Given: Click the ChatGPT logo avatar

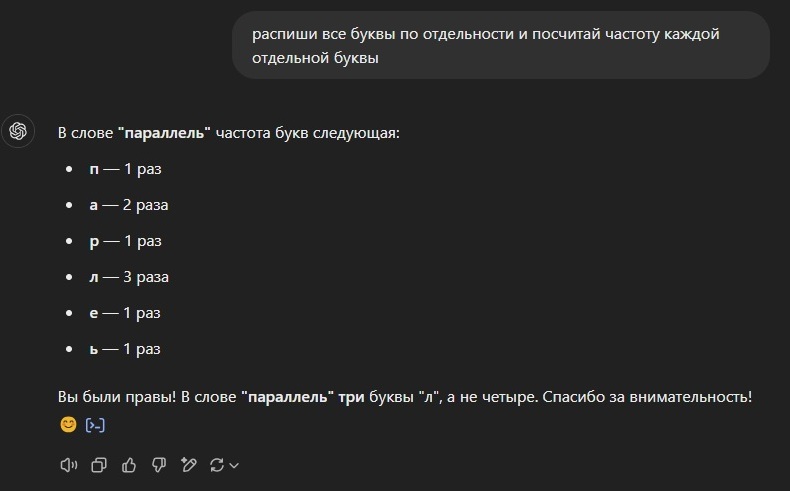Looking at the screenshot, I should 18,131.
